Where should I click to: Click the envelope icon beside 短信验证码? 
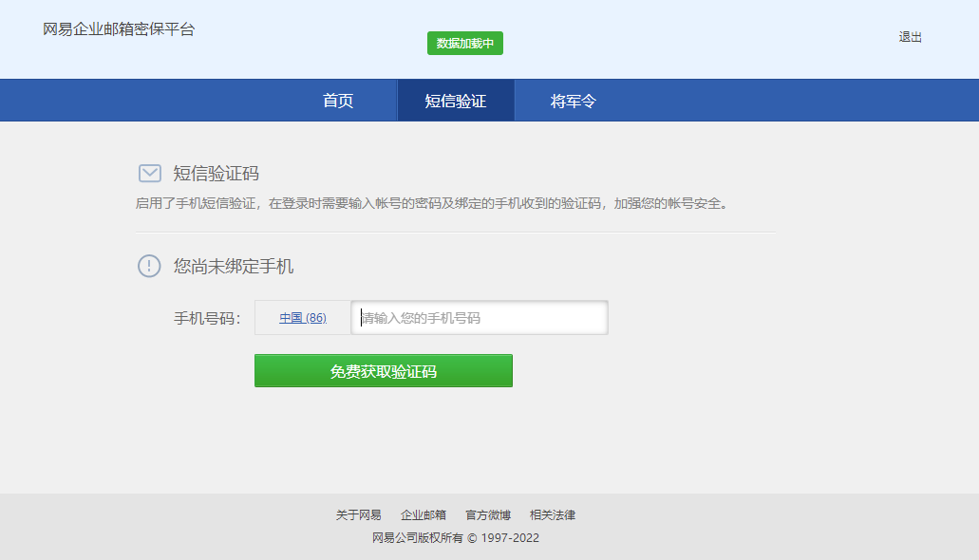(149, 173)
